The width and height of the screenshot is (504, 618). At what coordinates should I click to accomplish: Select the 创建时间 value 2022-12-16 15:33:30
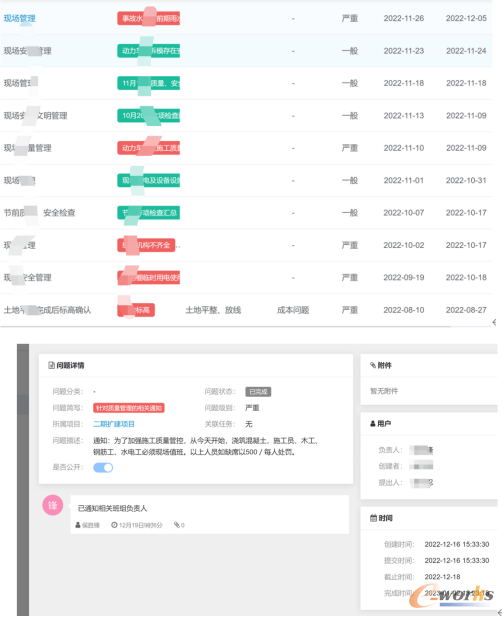457,544
